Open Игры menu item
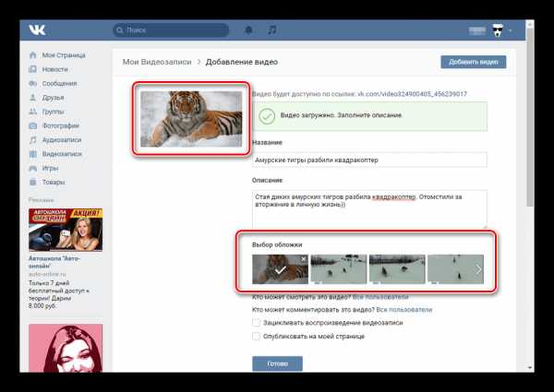Screen dimensions: 554x392 pyautogui.click(x=51, y=168)
